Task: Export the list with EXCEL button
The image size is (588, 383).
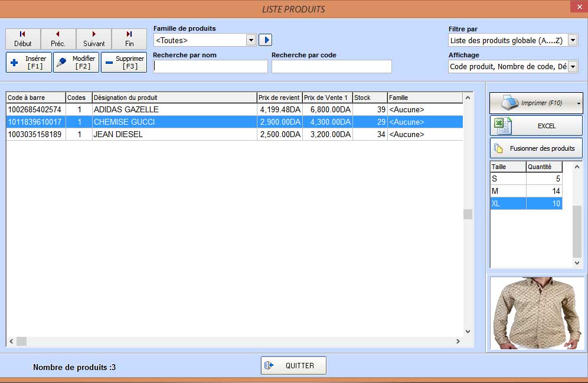Action: tap(536, 126)
